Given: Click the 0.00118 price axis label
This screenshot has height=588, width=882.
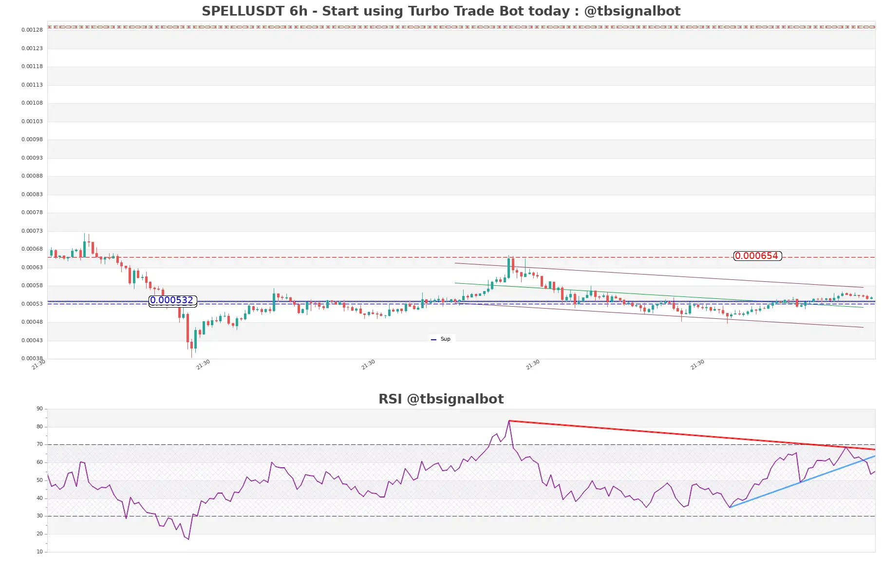Looking at the screenshot, I should pyautogui.click(x=32, y=66).
